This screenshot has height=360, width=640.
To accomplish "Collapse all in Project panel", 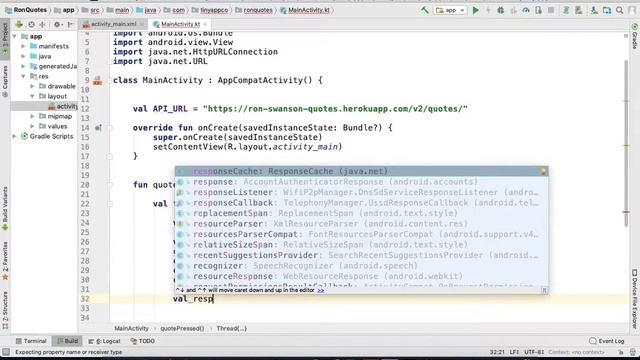I will 43,24.
